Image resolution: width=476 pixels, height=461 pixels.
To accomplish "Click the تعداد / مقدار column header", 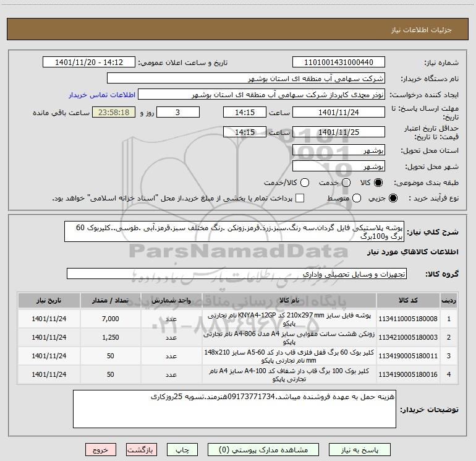I will [x=111, y=301].
